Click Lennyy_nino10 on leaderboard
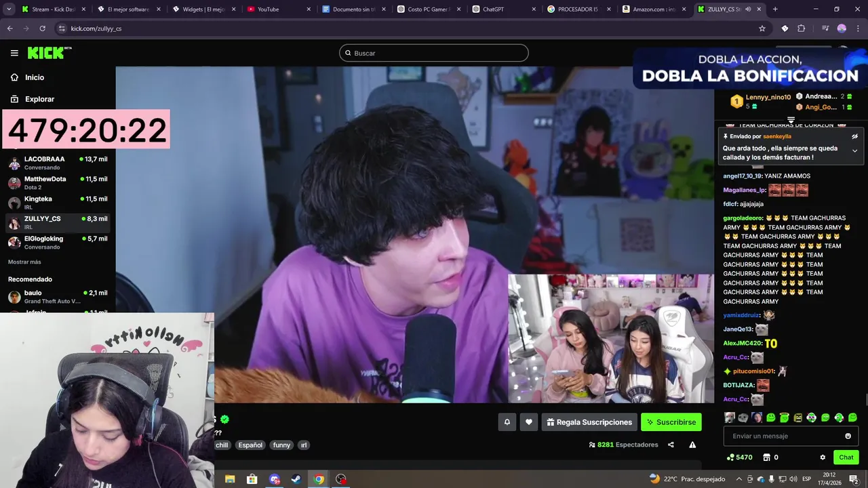Image resolution: width=868 pixels, height=488 pixels. 768,98
